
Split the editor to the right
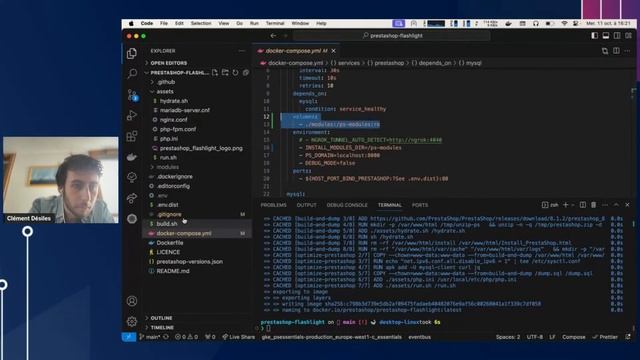[x=616, y=51]
